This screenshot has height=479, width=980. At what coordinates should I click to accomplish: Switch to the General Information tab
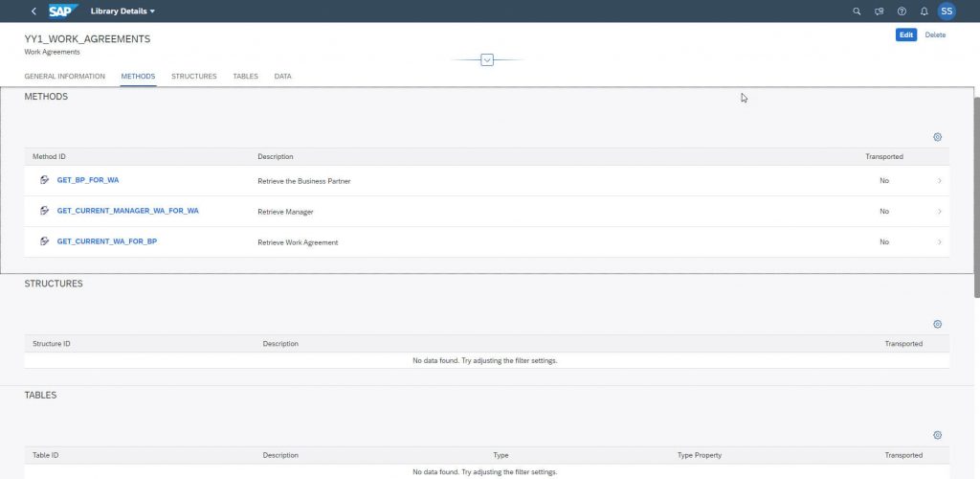pyautogui.click(x=64, y=77)
